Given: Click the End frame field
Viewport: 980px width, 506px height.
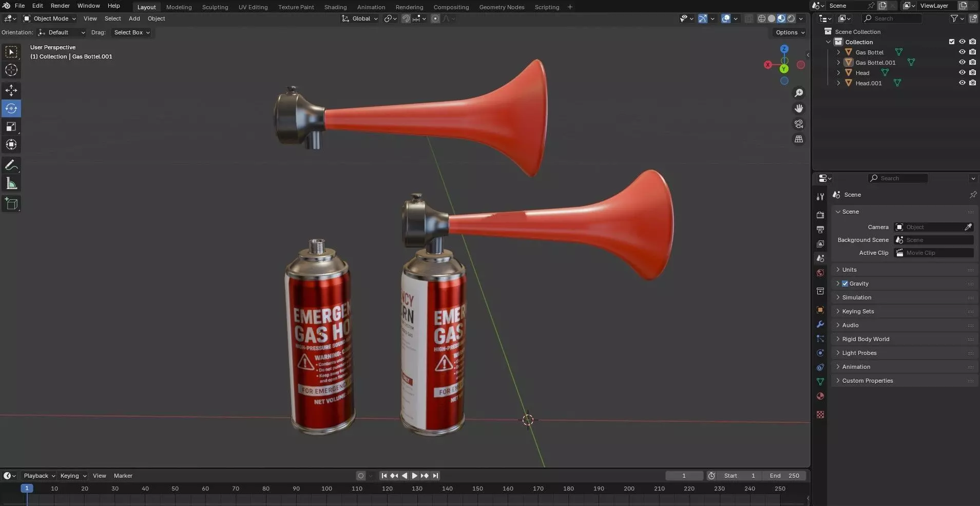Looking at the screenshot, I should click(784, 476).
